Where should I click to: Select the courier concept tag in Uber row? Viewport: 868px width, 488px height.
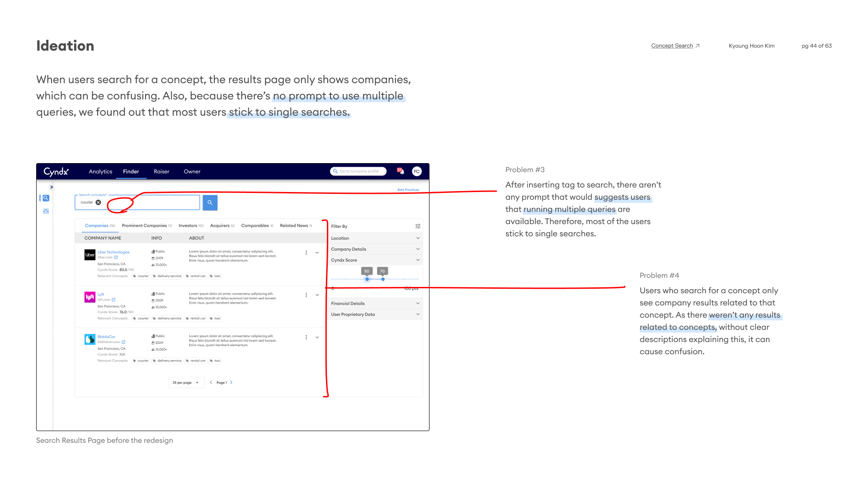[x=141, y=276]
